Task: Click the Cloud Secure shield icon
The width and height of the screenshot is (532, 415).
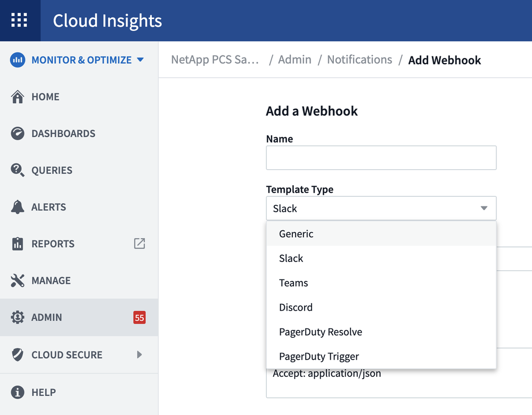Action: pyautogui.click(x=18, y=355)
